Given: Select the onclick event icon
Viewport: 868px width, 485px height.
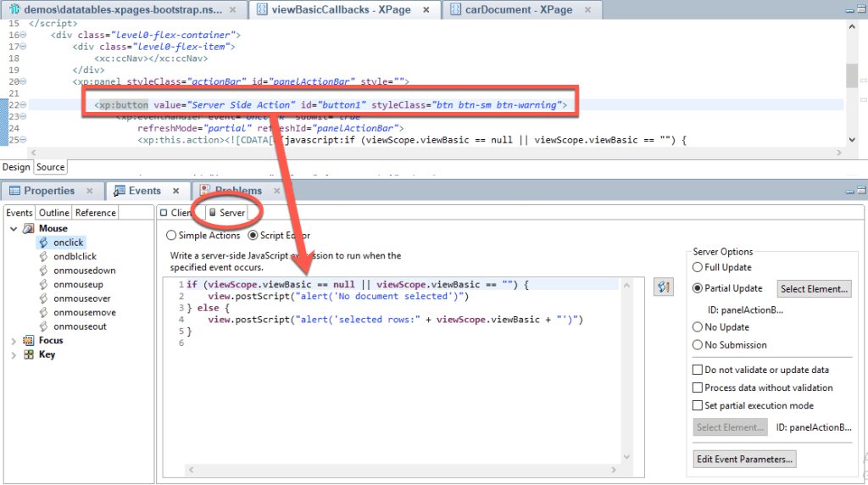Looking at the screenshot, I should [43, 242].
